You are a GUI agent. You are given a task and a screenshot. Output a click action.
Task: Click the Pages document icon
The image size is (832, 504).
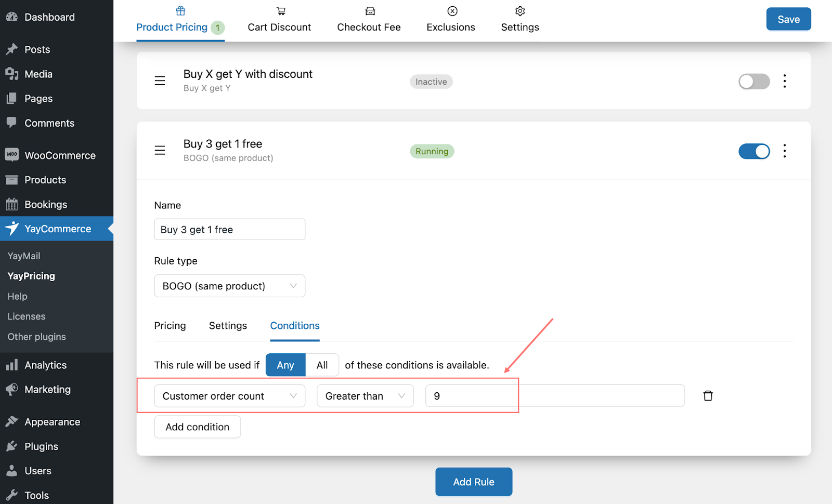click(x=11, y=98)
